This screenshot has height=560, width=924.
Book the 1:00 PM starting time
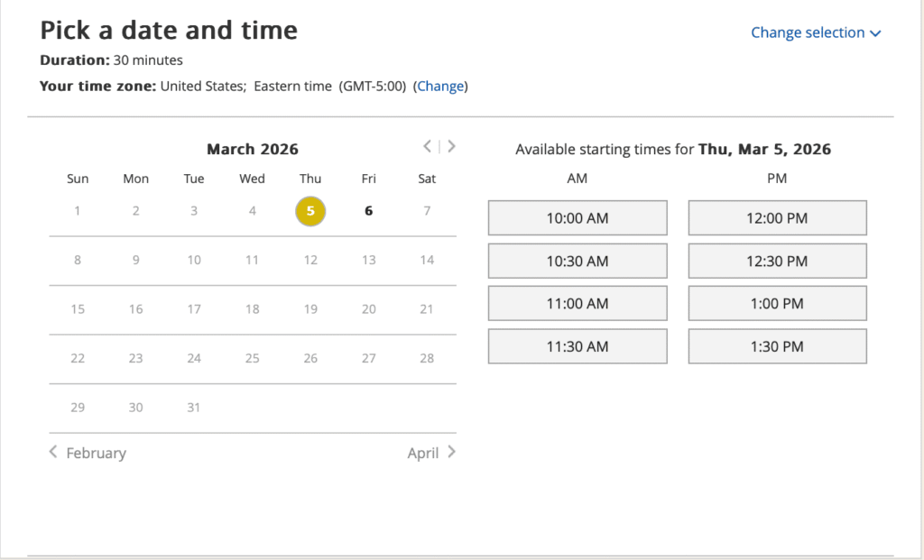coord(777,304)
